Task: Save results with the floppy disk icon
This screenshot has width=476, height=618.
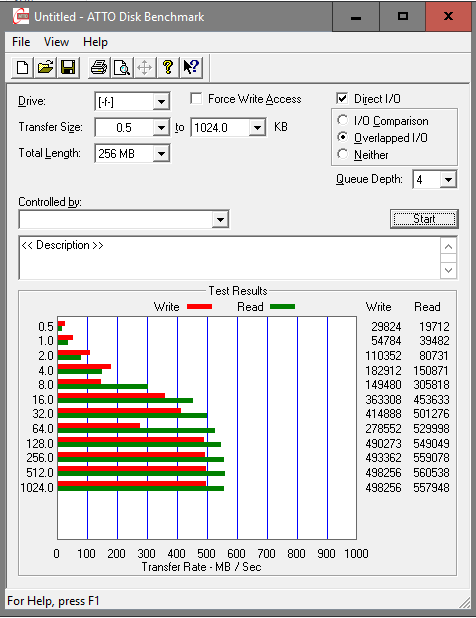Action: 68,67
